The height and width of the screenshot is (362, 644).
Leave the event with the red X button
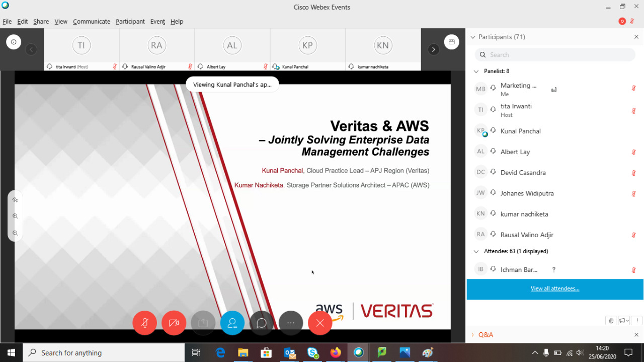320,323
